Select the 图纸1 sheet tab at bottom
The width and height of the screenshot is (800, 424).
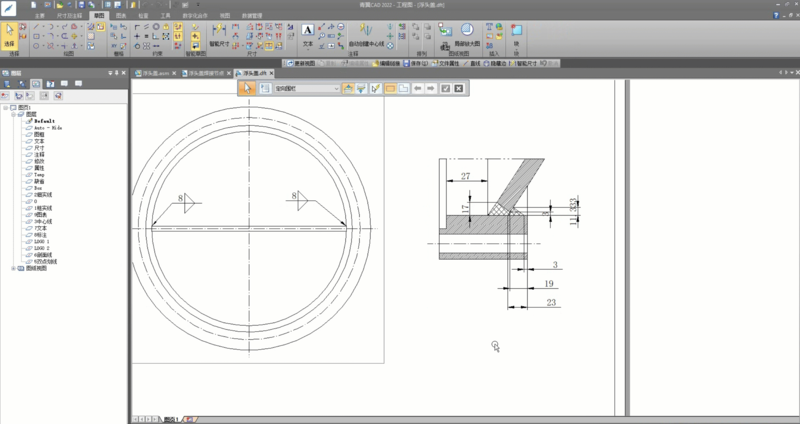pos(170,418)
